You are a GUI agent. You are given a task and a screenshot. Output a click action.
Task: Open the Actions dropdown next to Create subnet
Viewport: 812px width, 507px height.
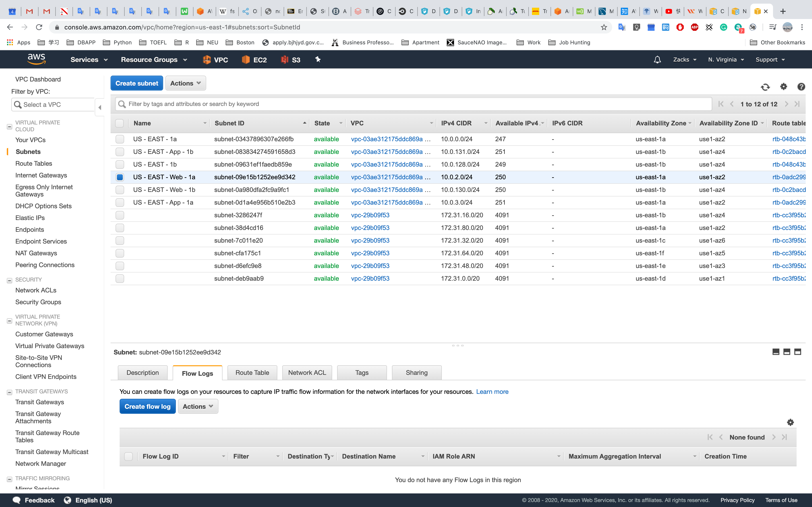pyautogui.click(x=185, y=83)
